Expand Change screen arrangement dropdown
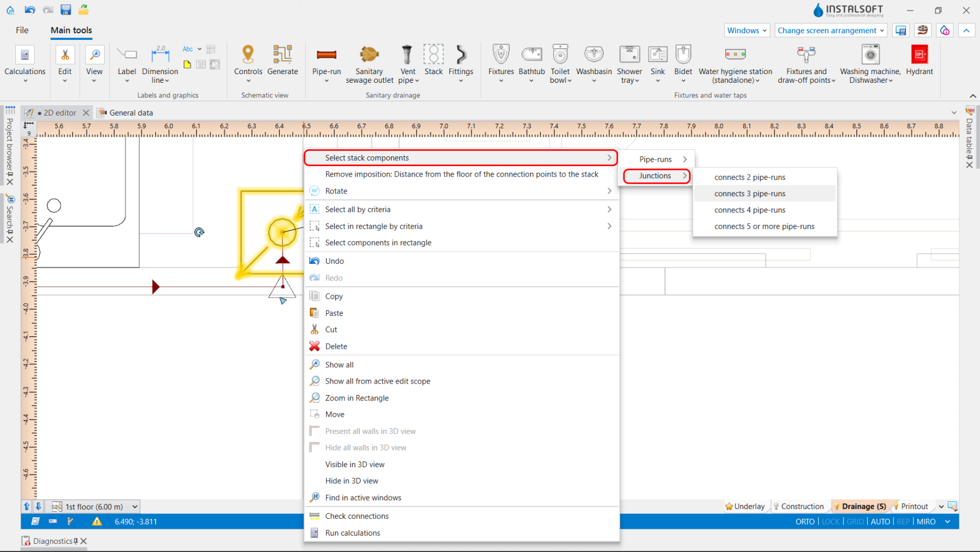This screenshot has width=980, height=552. tap(830, 31)
